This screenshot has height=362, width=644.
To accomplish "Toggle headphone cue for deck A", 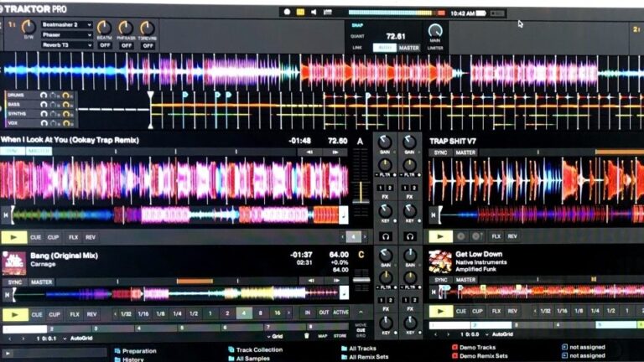I will point(385,236).
